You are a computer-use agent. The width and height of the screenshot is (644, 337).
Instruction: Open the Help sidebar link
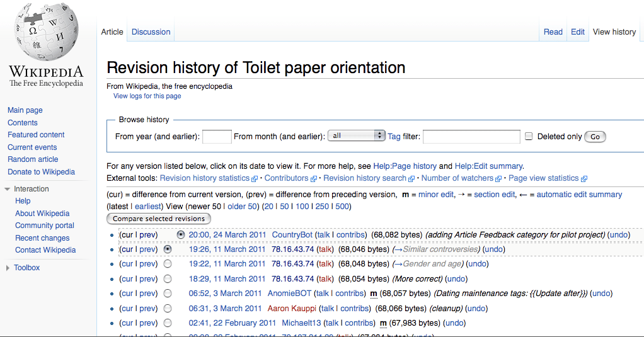pyautogui.click(x=23, y=201)
